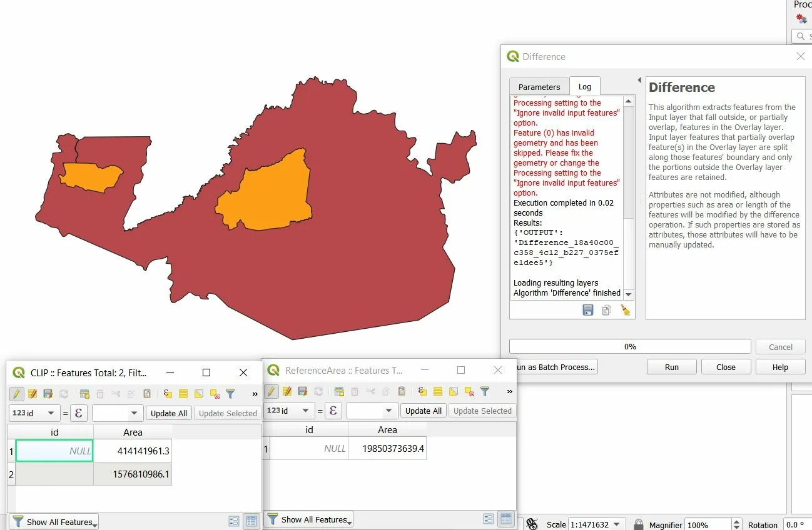Expand Show All Features menu in CLIP table
The height and width of the screenshot is (530, 812).
(x=54, y=522)
